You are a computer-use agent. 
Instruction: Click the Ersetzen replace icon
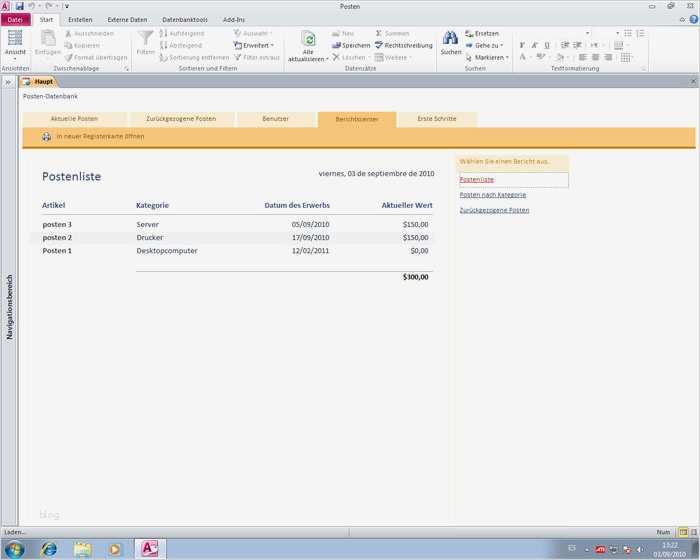coord(469,33)
